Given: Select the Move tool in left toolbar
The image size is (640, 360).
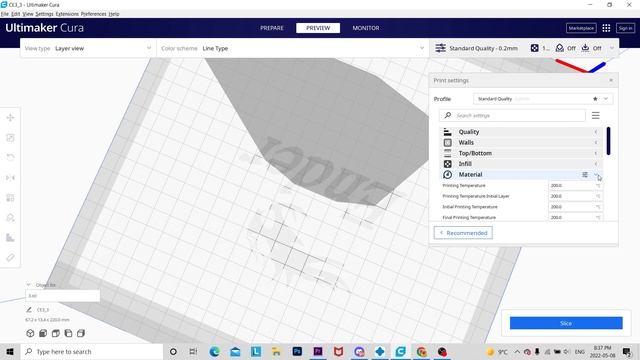Looking at the screenshot, I should [10, 118].
